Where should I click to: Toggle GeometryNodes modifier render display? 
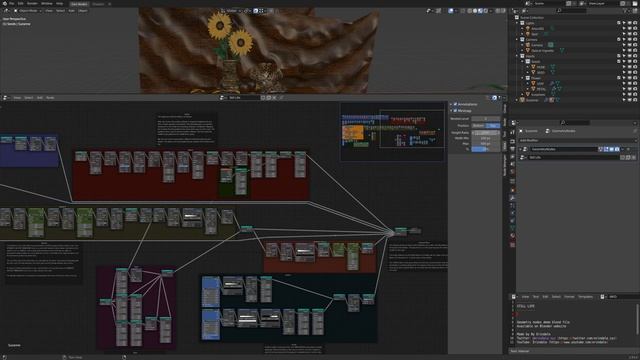tap(617, 149)
